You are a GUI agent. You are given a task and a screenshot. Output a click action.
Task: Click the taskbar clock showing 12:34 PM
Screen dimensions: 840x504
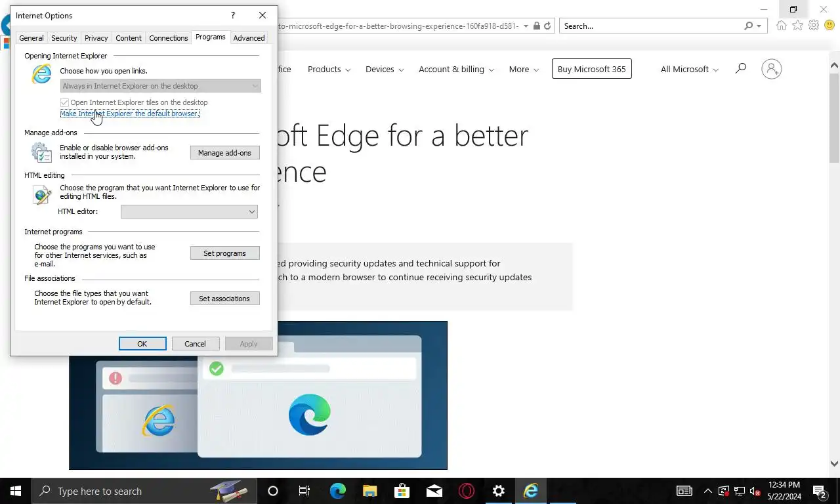pos(784,491)
